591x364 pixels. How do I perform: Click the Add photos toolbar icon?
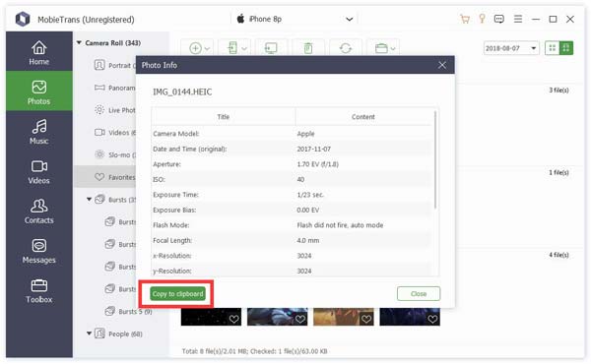point(195,48)
